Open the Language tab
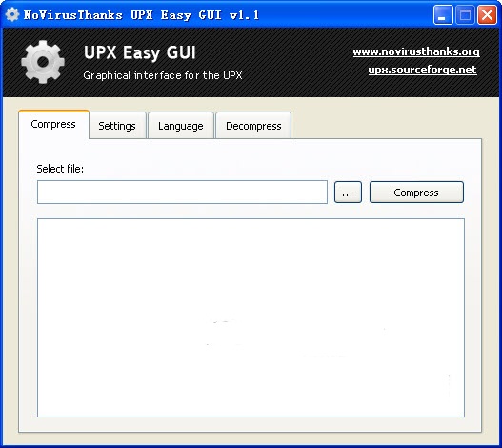This screenshot has width=502, height=448. (181, 126)
